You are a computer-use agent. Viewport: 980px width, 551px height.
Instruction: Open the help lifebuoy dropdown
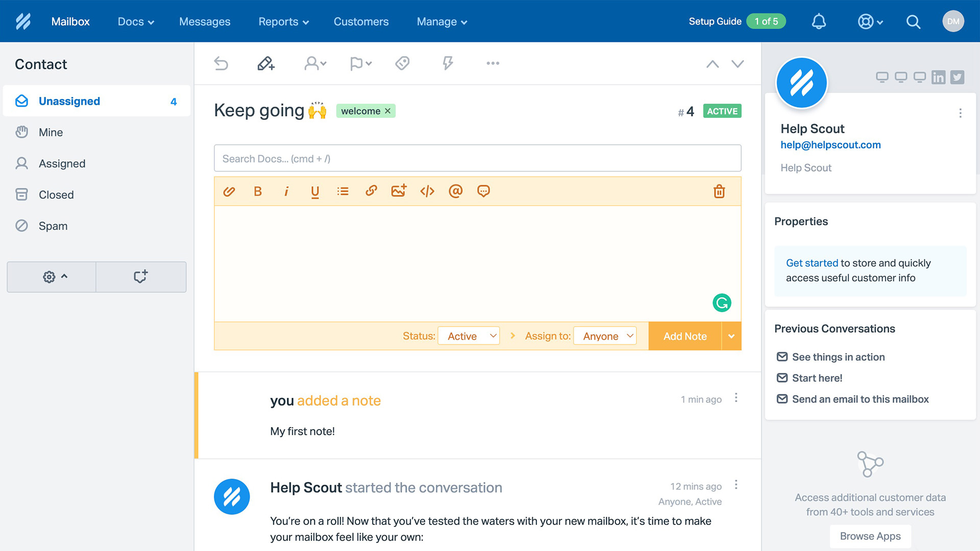coord(870,21)
